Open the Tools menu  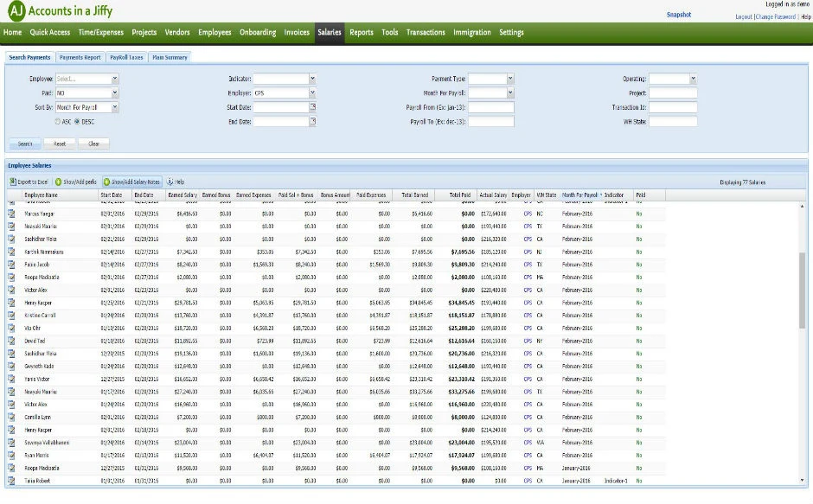390,32
